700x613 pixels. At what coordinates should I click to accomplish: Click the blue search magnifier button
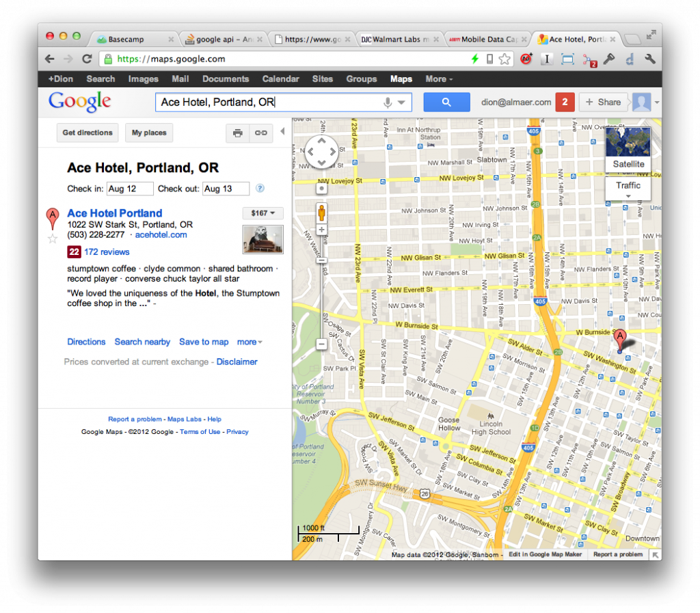(446, 103)
